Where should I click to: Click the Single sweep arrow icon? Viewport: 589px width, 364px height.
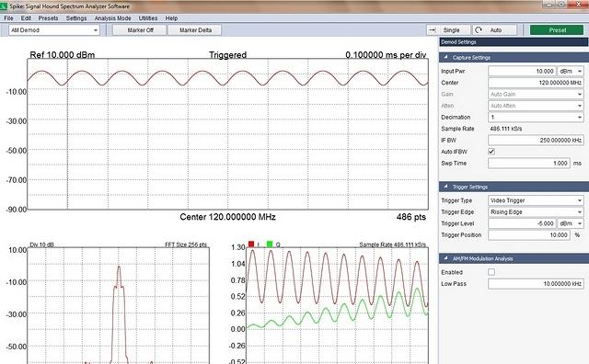click(433, 30)
